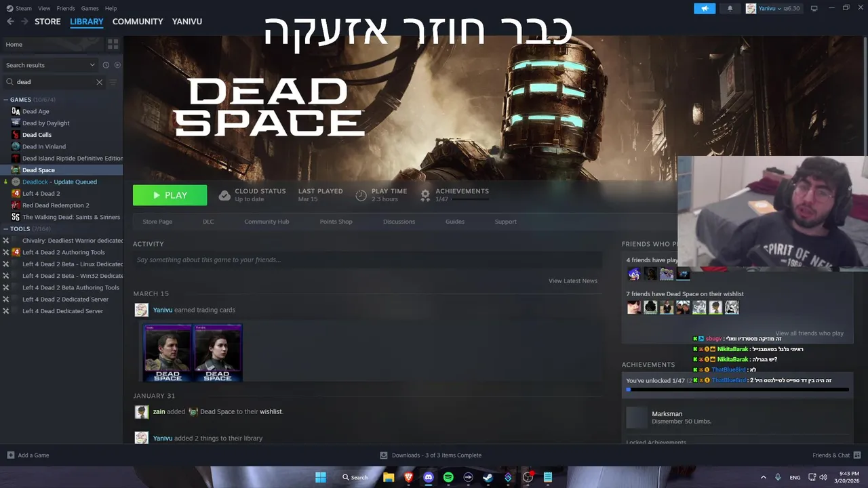The height and width of the screenshot is (488, 868).
Task: Click the Add a Game plus icon
Action: 10,455
